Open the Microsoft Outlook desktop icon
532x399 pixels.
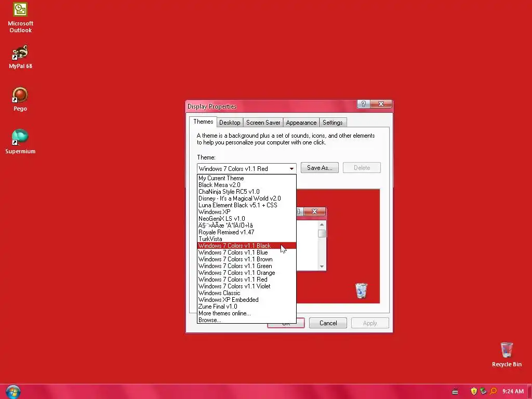20,18
